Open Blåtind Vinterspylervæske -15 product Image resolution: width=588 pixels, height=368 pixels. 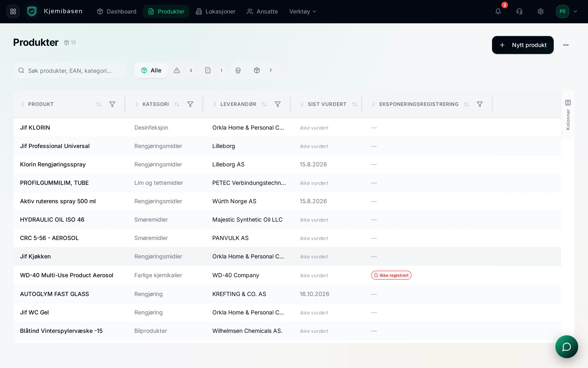[61, 331]
